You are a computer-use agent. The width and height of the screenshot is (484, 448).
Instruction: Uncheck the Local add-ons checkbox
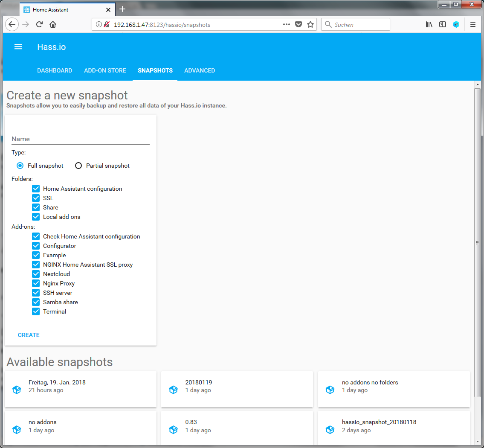(x=36, y=217)
